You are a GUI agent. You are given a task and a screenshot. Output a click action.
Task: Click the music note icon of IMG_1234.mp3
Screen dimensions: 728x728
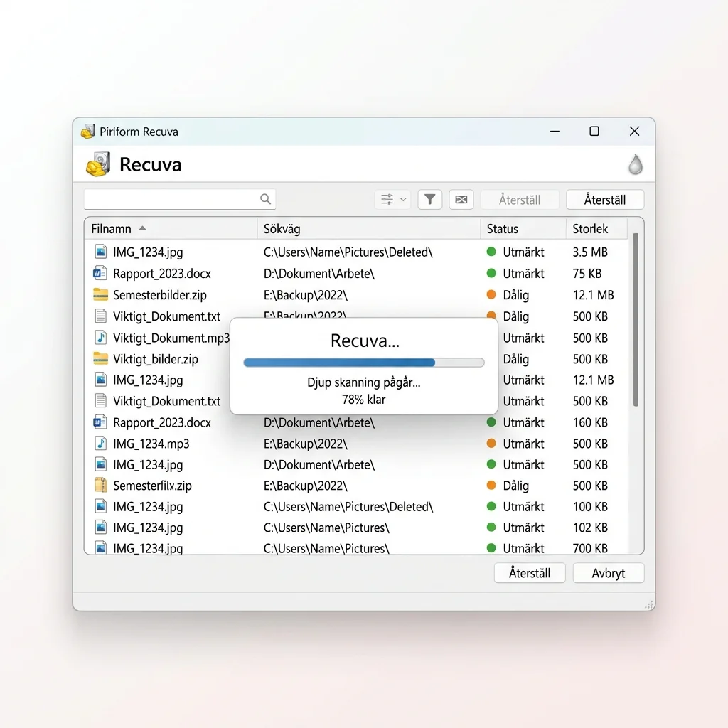point(100,444)
